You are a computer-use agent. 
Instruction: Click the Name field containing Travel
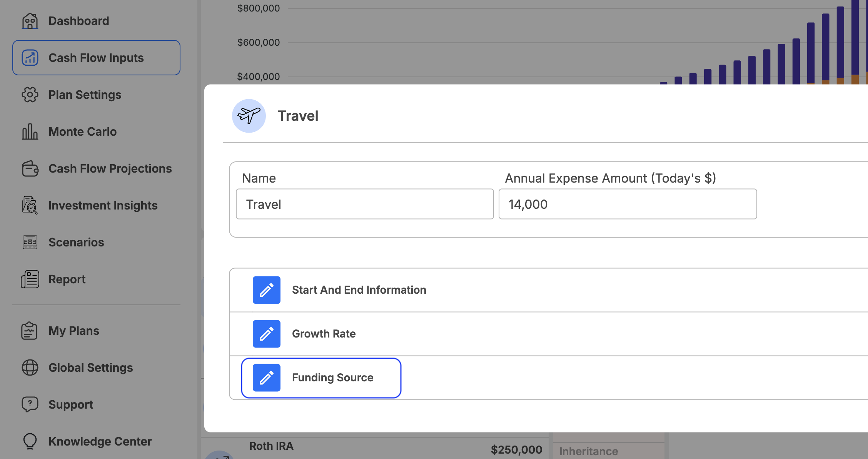tap(365, 204)
